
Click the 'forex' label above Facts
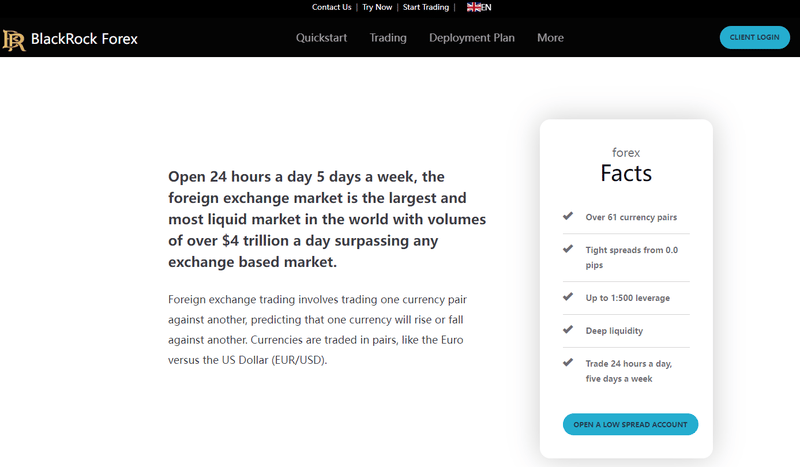point(626,153)
